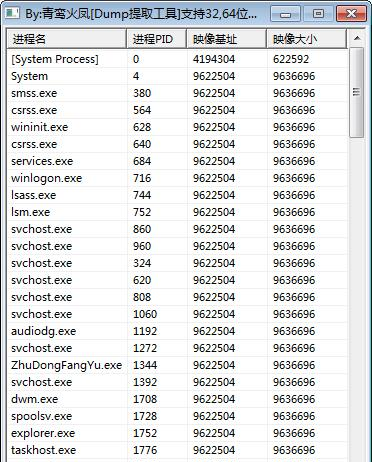Sort by 进程名 column header
This screenshot has height=462, width=372.
pos(67,39)
